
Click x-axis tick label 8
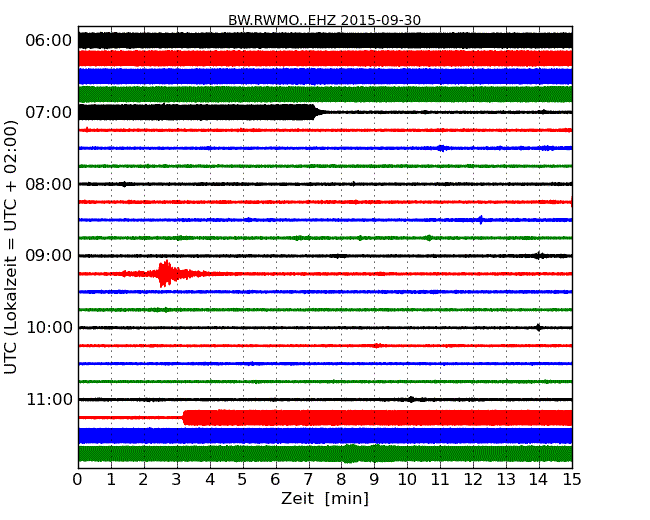341,480
